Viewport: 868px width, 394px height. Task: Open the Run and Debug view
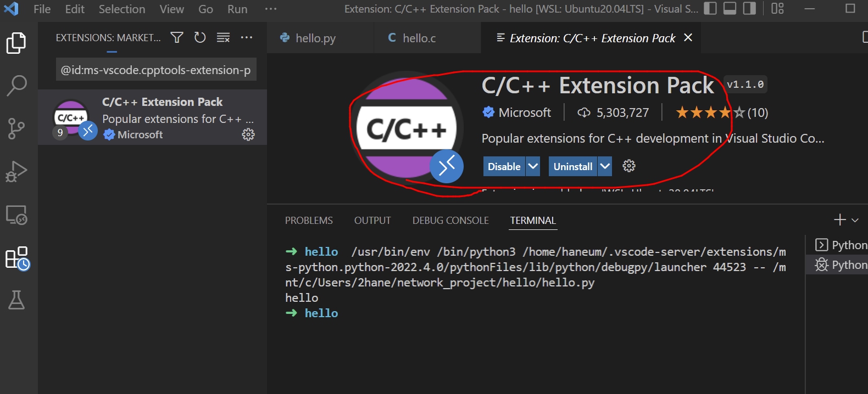pos(16,171)
